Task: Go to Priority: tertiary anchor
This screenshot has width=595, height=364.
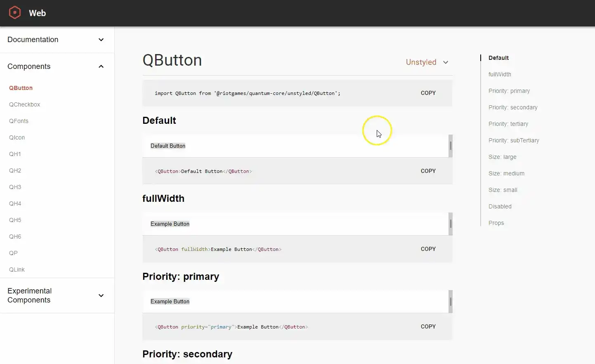Action: click(x=508, y=124)
